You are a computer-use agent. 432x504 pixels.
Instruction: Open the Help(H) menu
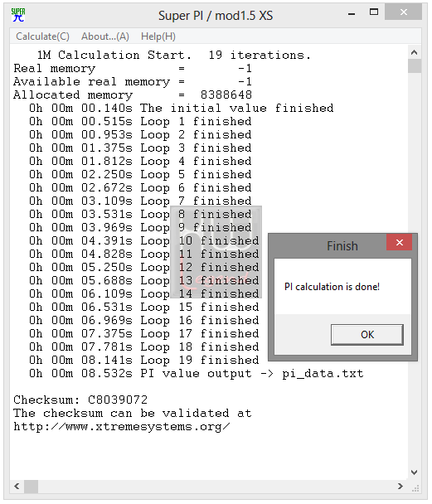(x=158, y=36)
